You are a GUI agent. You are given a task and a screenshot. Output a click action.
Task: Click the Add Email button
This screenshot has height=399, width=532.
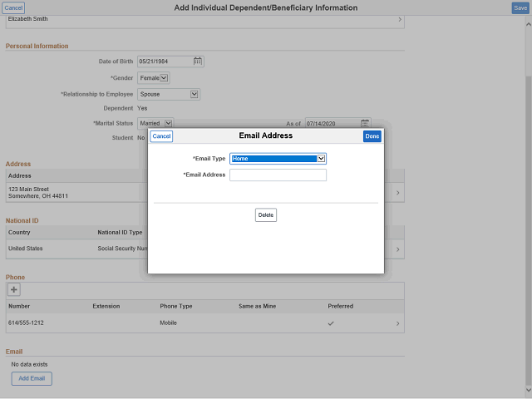tap(32, 379)
